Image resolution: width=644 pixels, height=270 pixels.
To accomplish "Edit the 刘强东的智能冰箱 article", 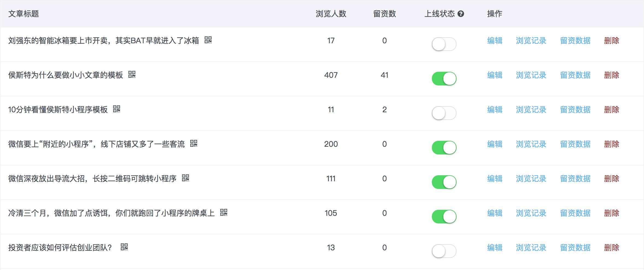I will 495,41.
